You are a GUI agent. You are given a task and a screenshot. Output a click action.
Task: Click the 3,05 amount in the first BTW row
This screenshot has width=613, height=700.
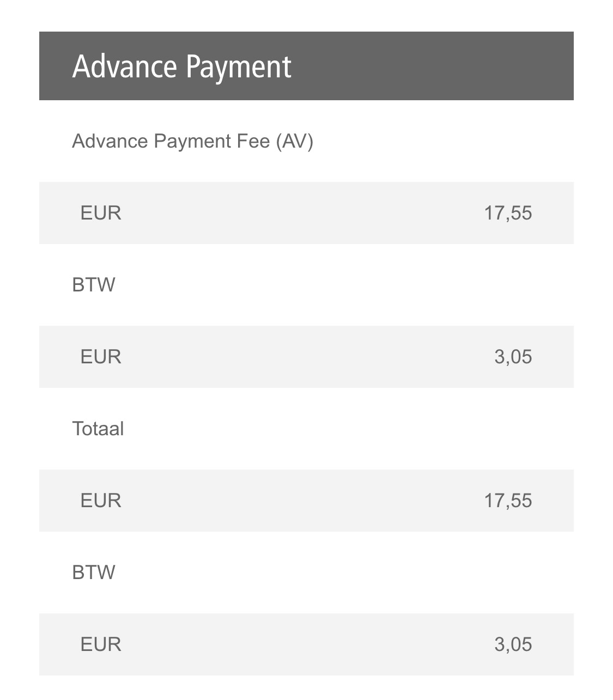pyautogui.click(x=513, y=357)
